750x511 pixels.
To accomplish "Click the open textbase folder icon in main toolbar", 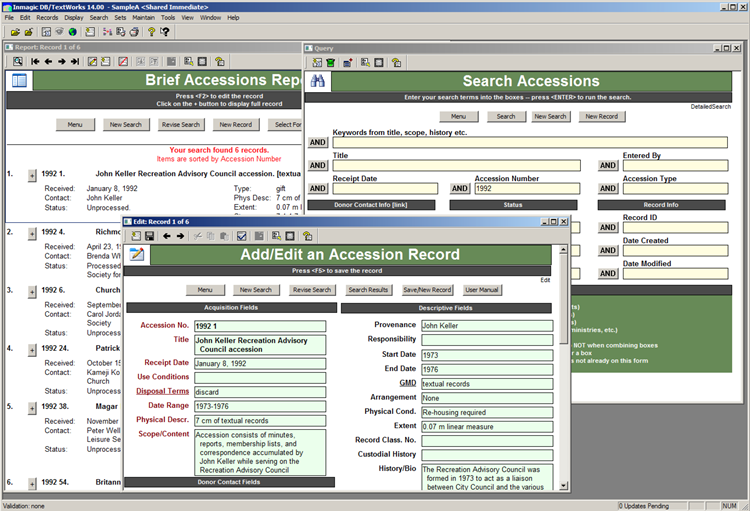I will (x=15, y=32).
